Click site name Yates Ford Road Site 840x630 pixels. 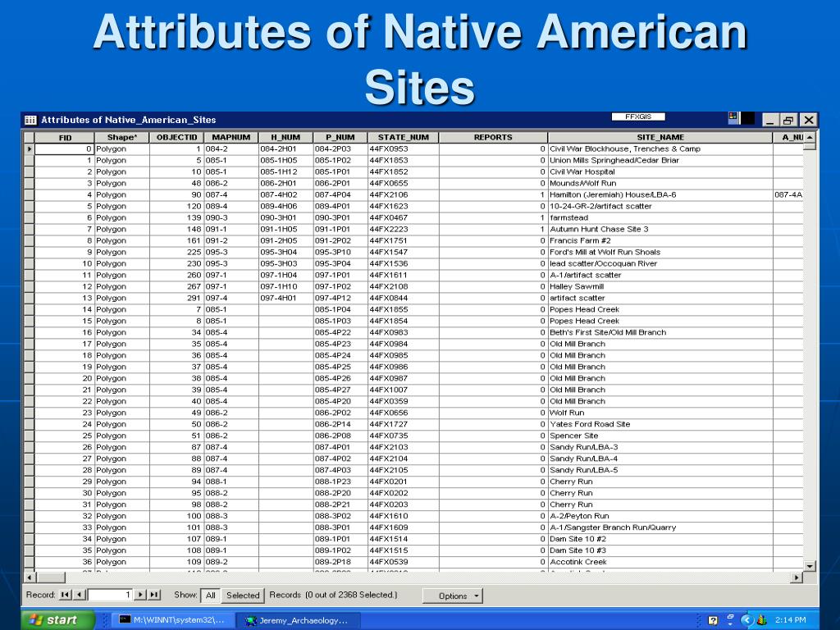click(590, 424)
